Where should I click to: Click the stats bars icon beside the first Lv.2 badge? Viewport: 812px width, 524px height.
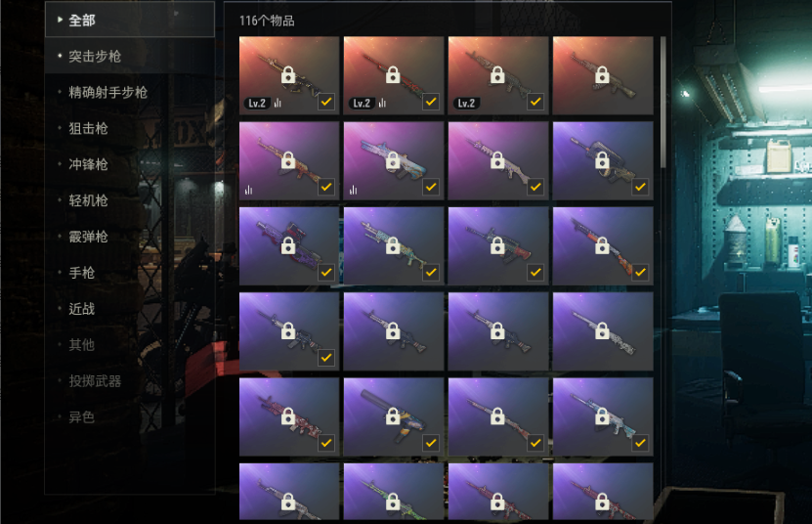coord(278,103)
